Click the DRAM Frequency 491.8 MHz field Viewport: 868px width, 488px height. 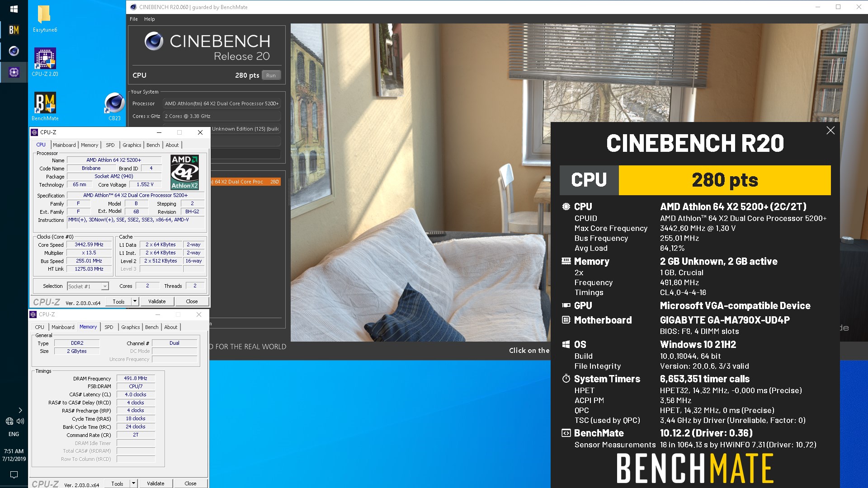(136, 379)
